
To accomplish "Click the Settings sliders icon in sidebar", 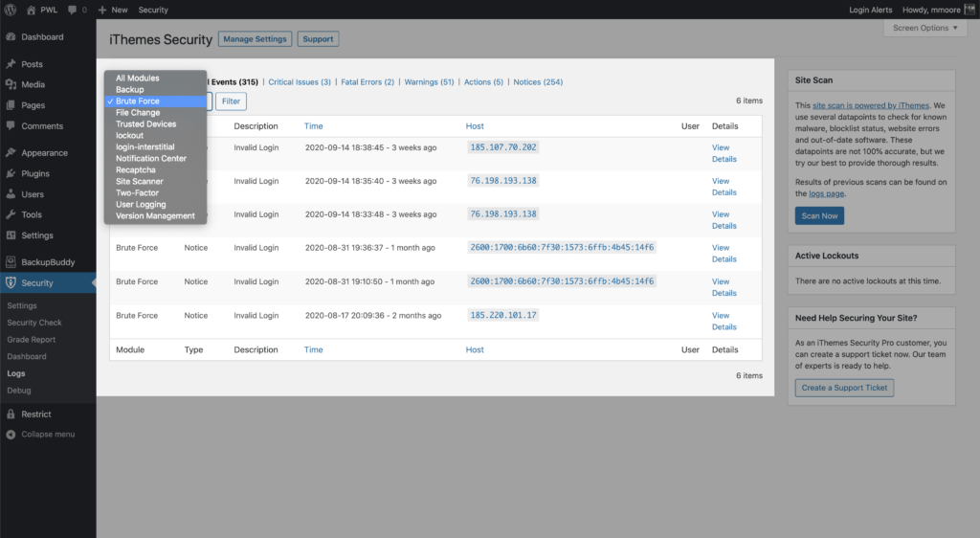I will [x=11, y=235].
